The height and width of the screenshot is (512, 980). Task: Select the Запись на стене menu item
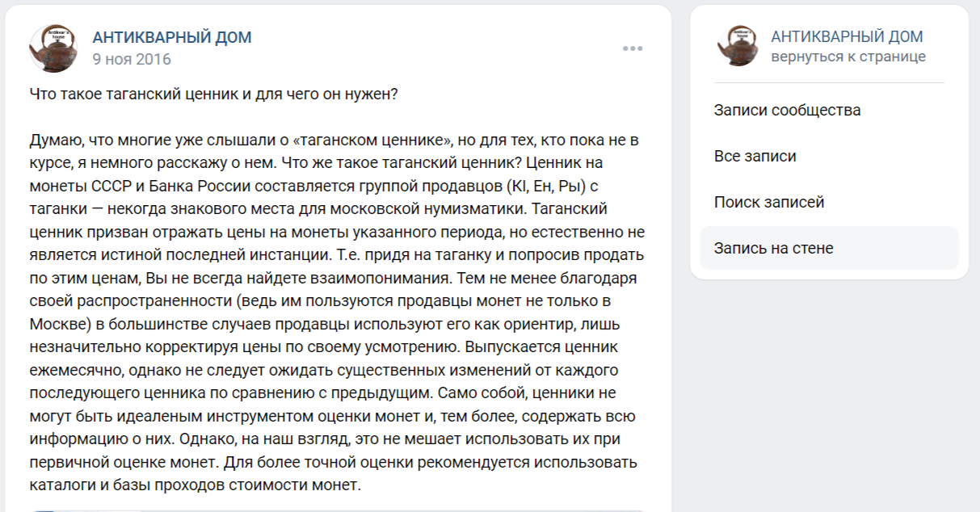point(773,248)
